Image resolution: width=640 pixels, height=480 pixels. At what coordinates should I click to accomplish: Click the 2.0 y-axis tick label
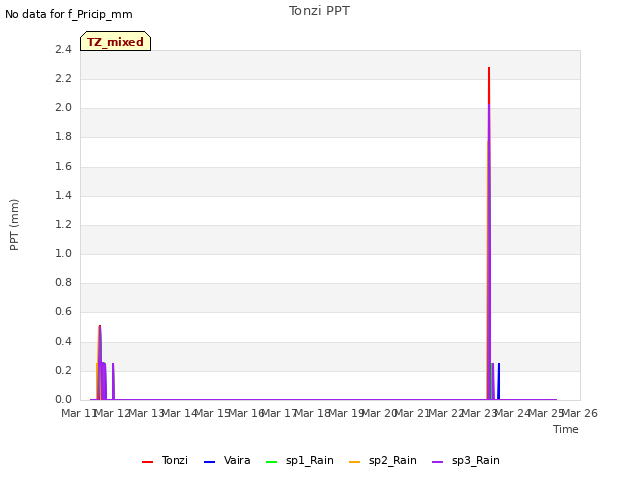63,108
